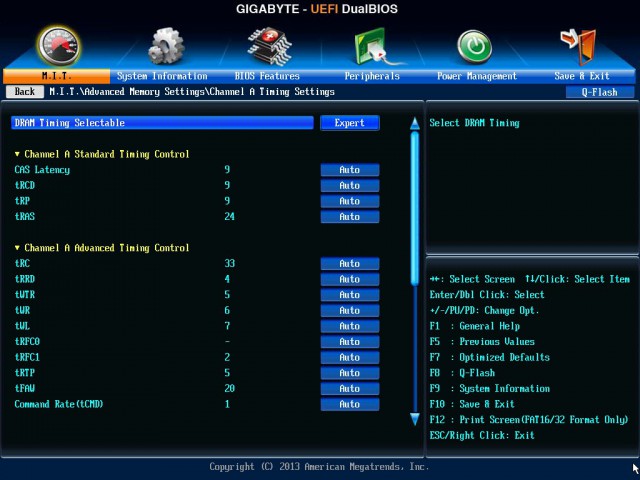Click the Save & Exit door icon
This screenshot has width=640, height=480.
(x=578, y=47)
